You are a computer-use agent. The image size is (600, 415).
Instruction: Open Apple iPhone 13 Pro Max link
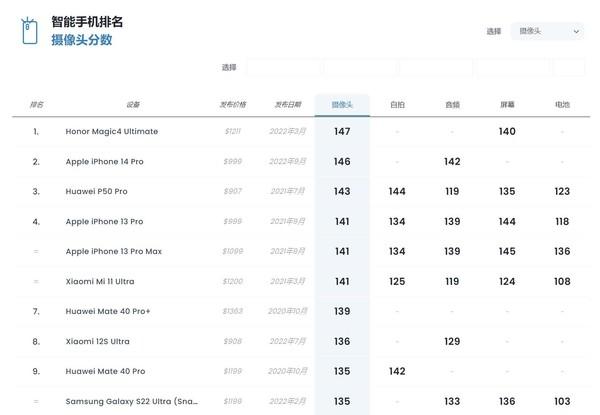tap(114, 251)
